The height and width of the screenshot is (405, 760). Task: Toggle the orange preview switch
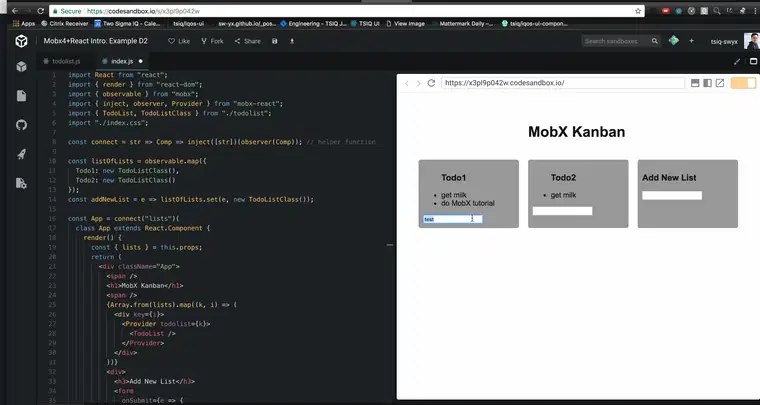tap(743, 83)
